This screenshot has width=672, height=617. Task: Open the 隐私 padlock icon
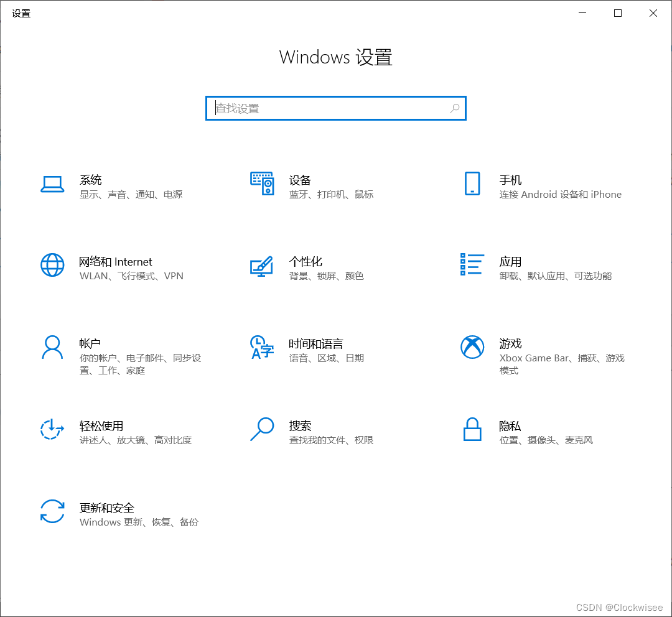(x=472, y=429)
